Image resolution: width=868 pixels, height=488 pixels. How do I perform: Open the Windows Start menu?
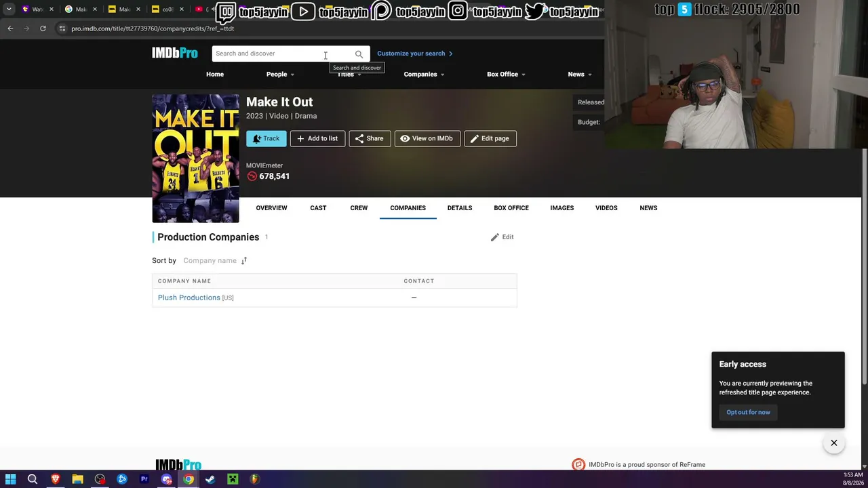10,479
